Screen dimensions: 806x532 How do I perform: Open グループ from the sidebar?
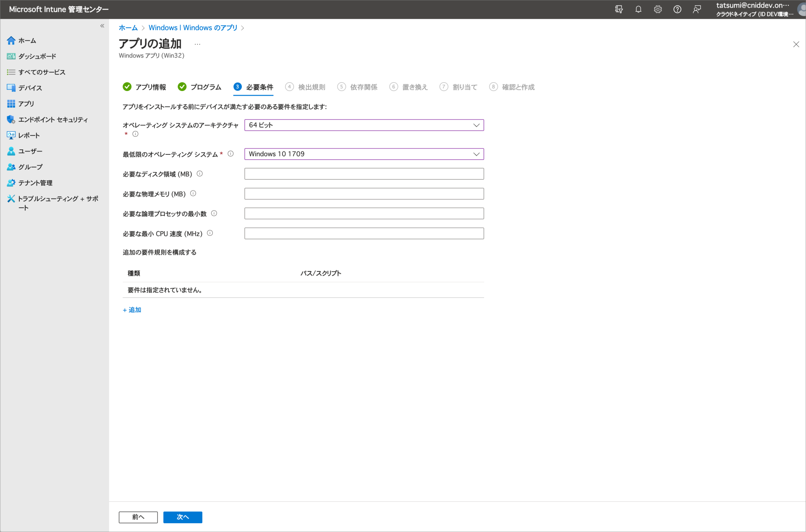31,167
